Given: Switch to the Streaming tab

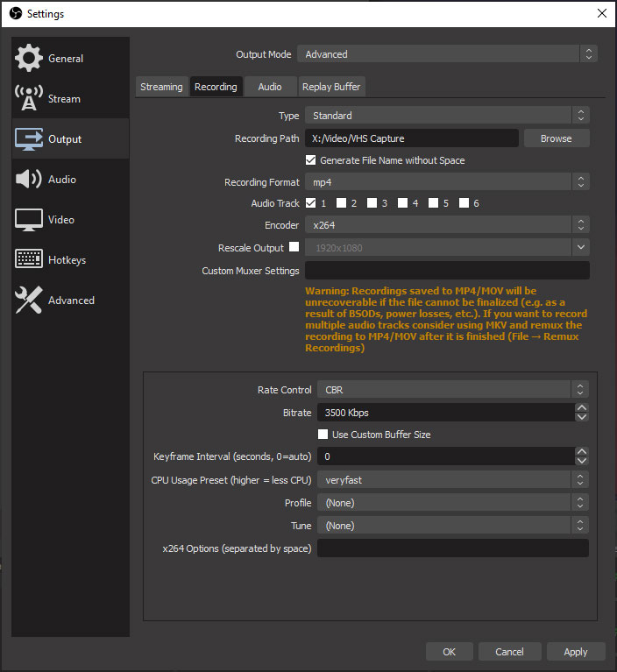Looking at the screenshot, I should coord(161,87).
